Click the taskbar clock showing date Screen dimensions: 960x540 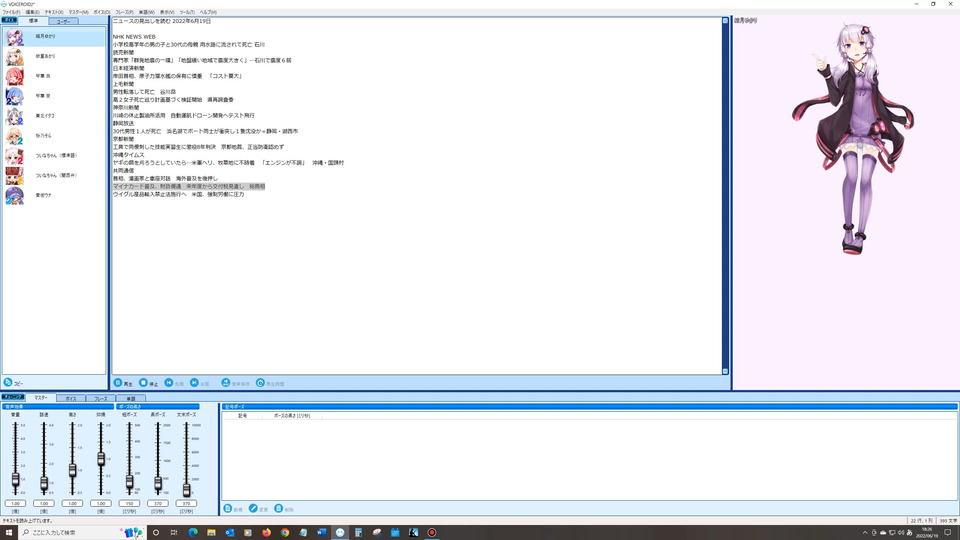(x=927, y=533)
